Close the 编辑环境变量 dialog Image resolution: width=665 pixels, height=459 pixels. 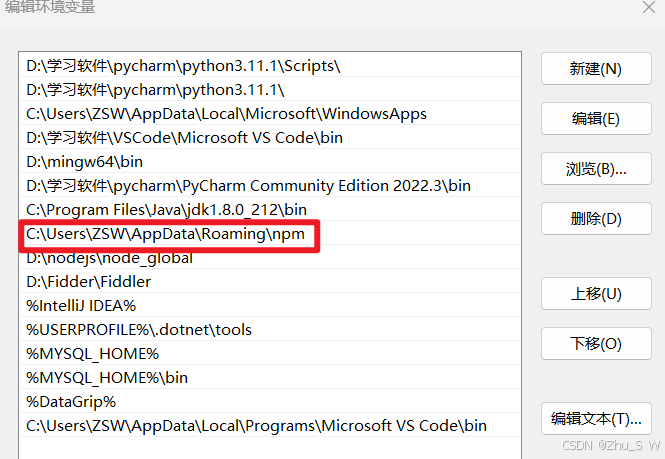pyautogui.click(x=648, y=7)
